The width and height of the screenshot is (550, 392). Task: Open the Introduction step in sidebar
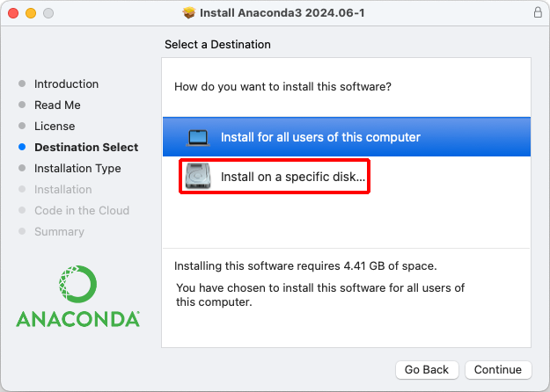66,84
